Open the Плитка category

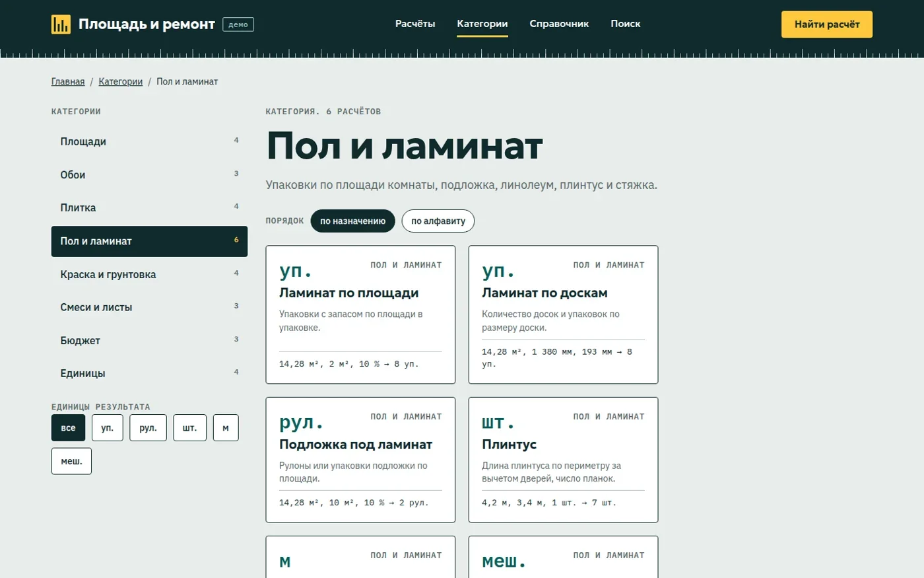click(x=149, y=207)
